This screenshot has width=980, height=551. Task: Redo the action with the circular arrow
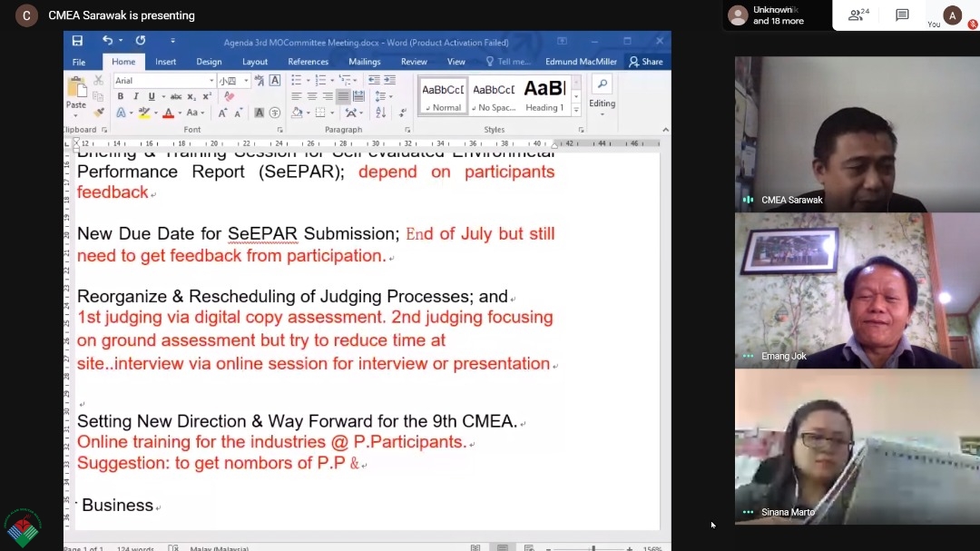pos(141,41)
